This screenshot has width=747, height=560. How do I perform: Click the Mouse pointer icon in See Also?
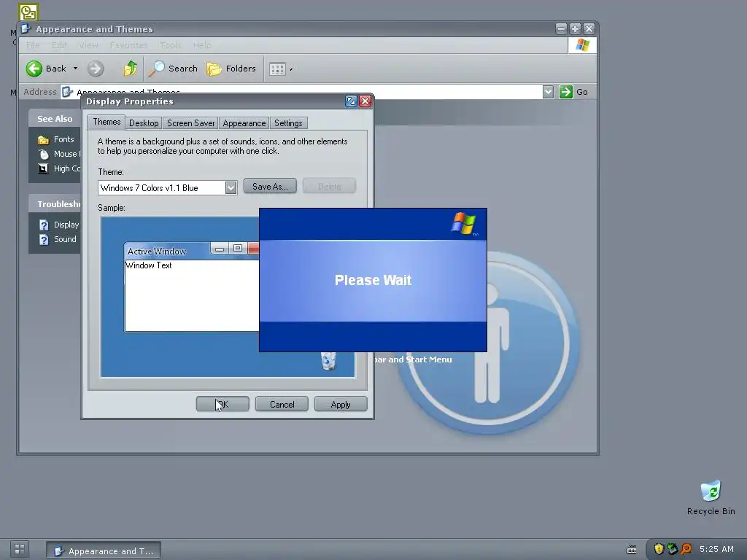[43, 154]
